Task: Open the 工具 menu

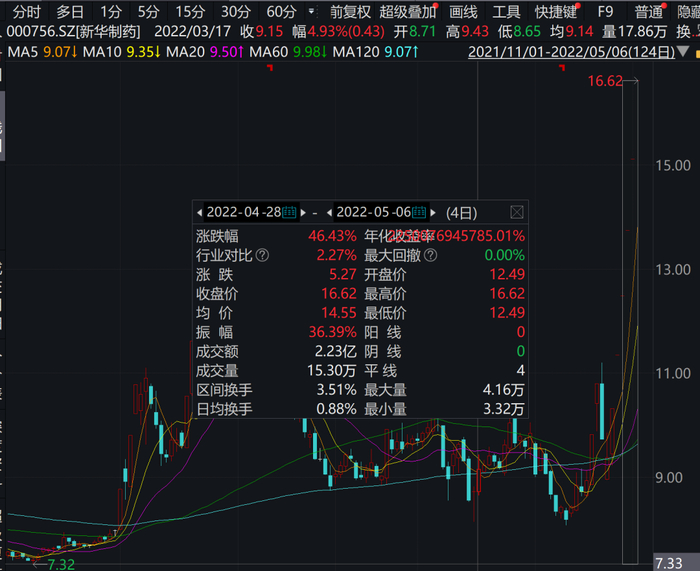Action: click(x=506, y=12)
